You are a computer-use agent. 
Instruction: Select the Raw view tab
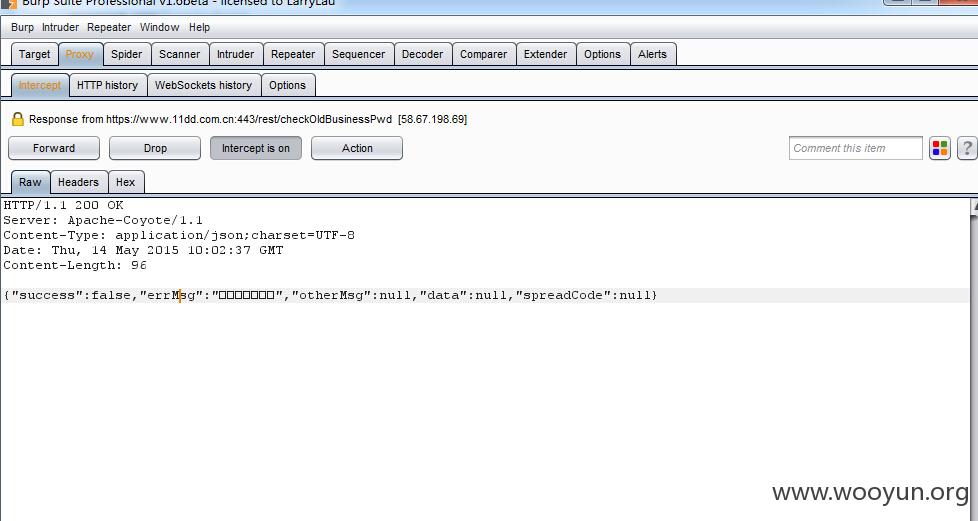coord(30,182)
